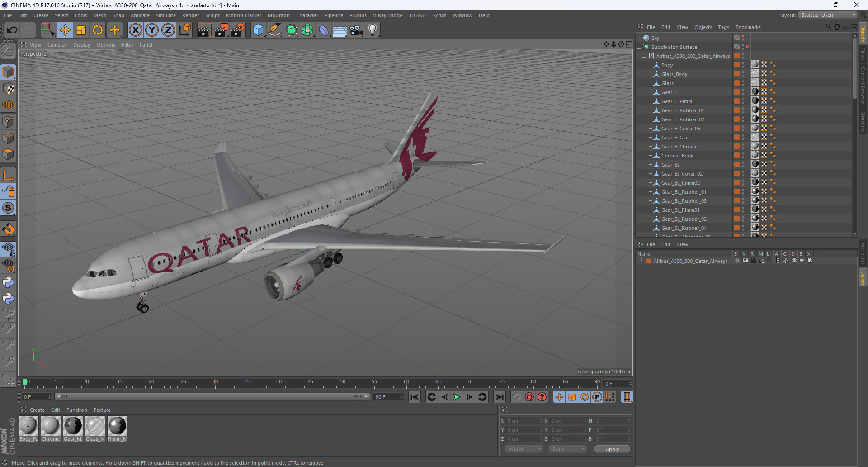Click the coordinate system icon
Image resolution: width=868 pixels, height=467 pixels.
click(x=185, y=30)
